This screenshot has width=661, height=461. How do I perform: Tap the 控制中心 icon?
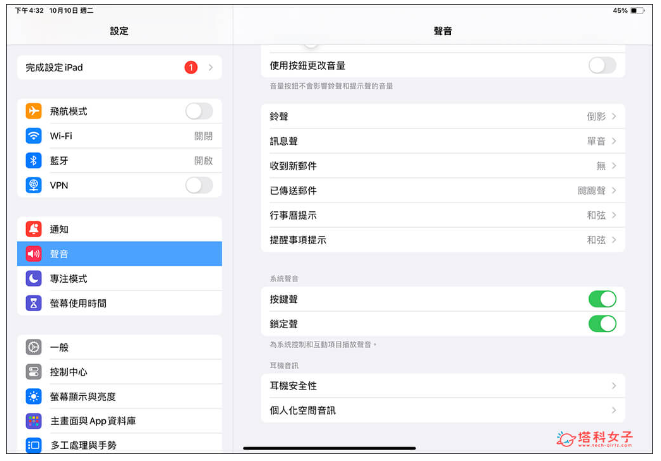[34, 371]
